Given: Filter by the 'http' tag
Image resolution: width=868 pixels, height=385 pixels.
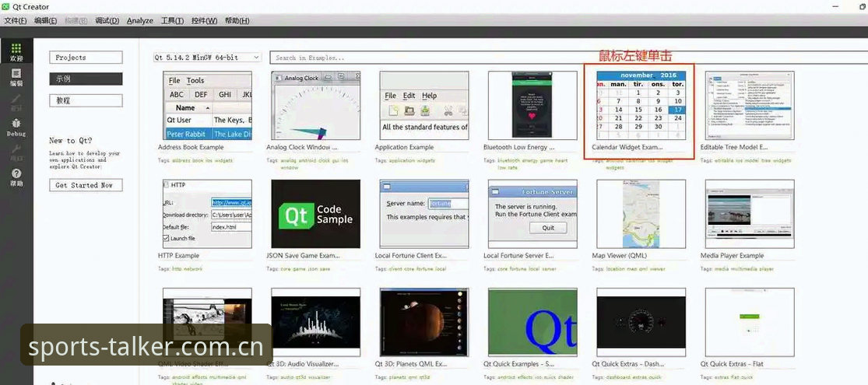Looking at the screenshot, I should pyautogui.click(x=177, y=269).
